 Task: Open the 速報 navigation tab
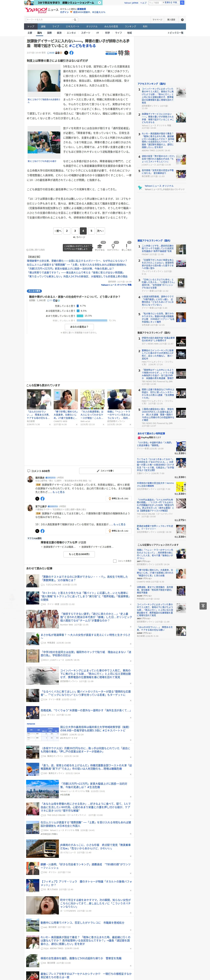pos(43,27)
